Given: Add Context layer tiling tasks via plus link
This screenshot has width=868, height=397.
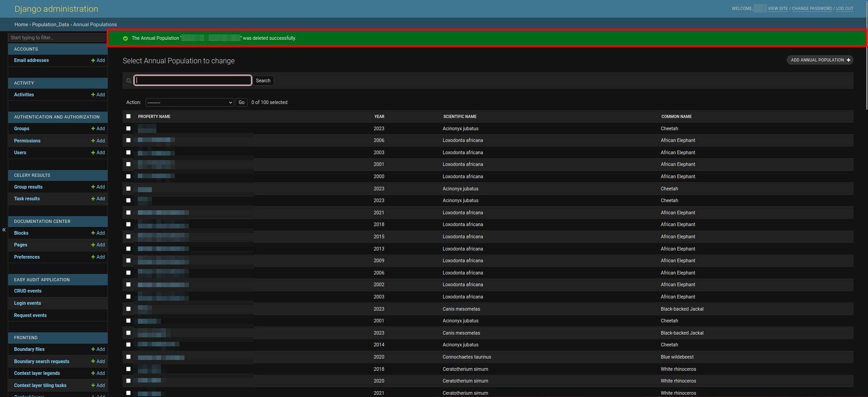Looking at the screenshot, I should coord(98,386).
